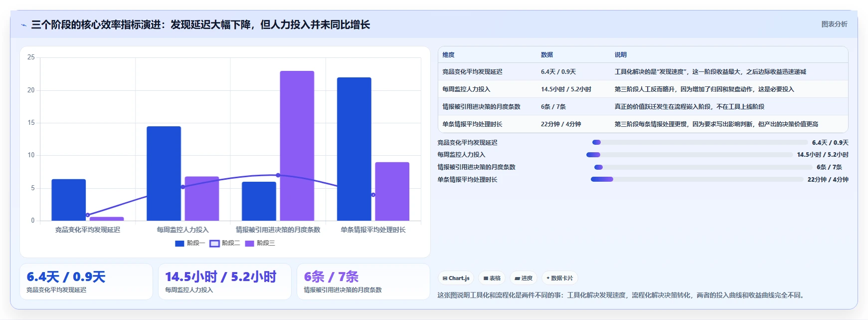
Task: Click the 情报被引用进决策的月度条数 progress bar
Action: coord(703,167)
